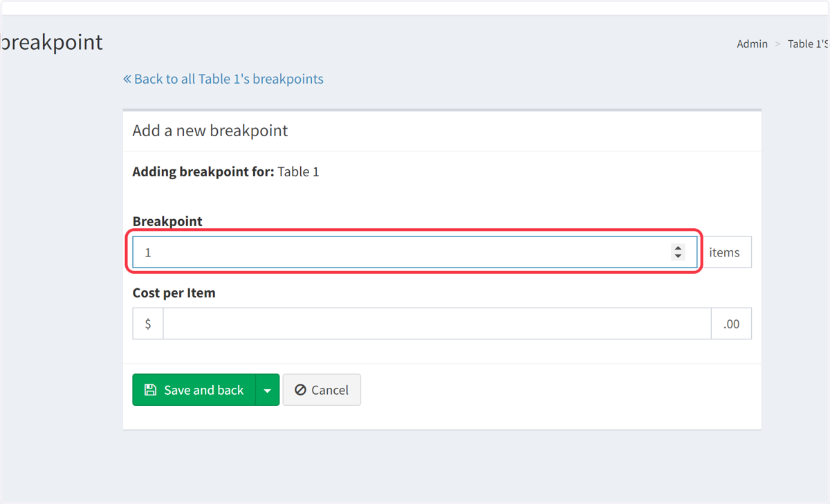Increase breakpoint value with up stepper arrow

(x=678, y=248)
